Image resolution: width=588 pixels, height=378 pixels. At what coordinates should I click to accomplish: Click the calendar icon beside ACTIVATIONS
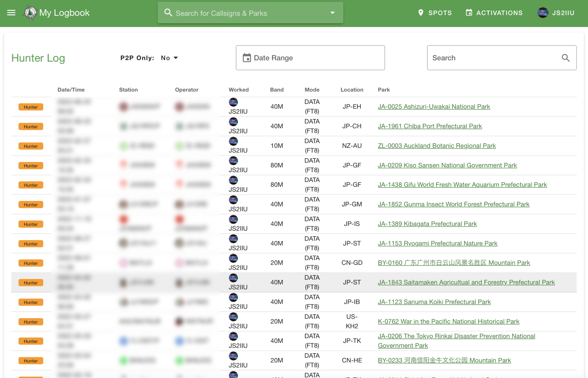[x=469, y=13]
